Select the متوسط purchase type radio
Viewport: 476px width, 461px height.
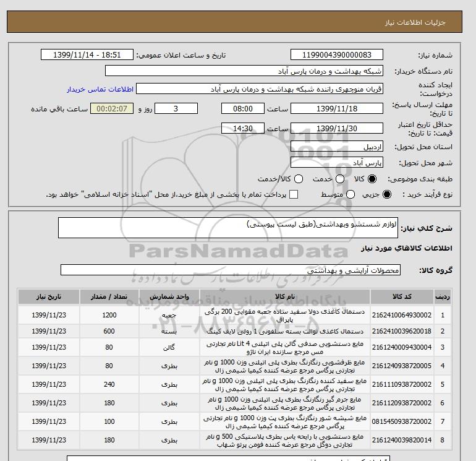pyautogui.click(x=351, y=194)
